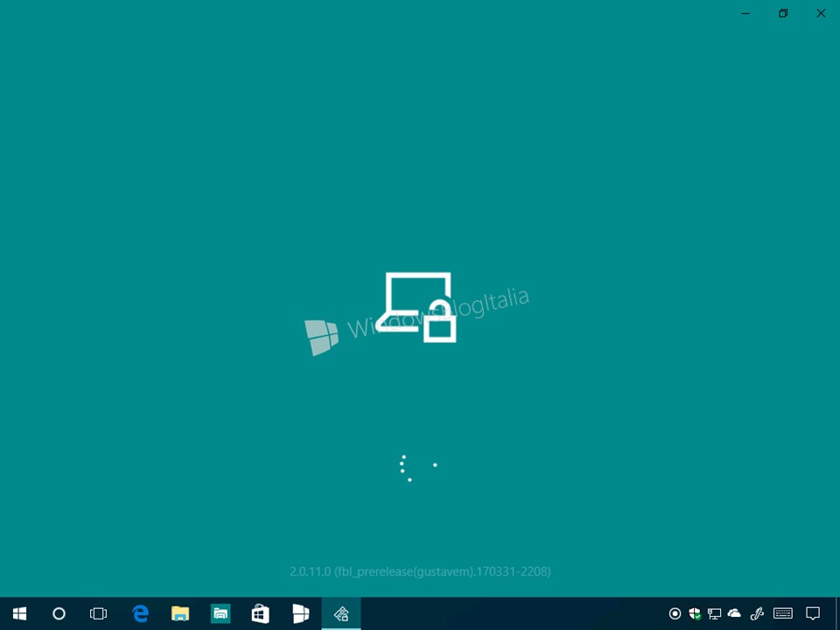The image size is (840, 630).
Task: Select the active ruler-and-lock app on taskbar
Action: (341, 613)
